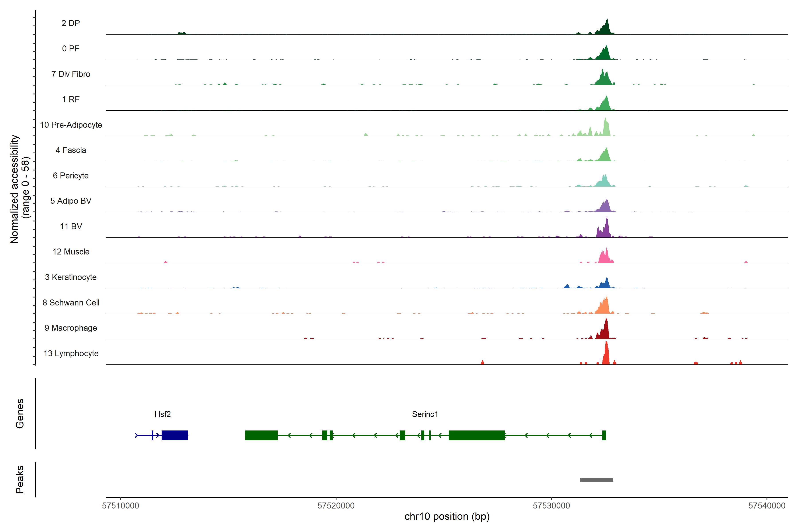Click the chr10 position (bp) axis title
This screenshot has height=532, width=798.
pos(447,517)
